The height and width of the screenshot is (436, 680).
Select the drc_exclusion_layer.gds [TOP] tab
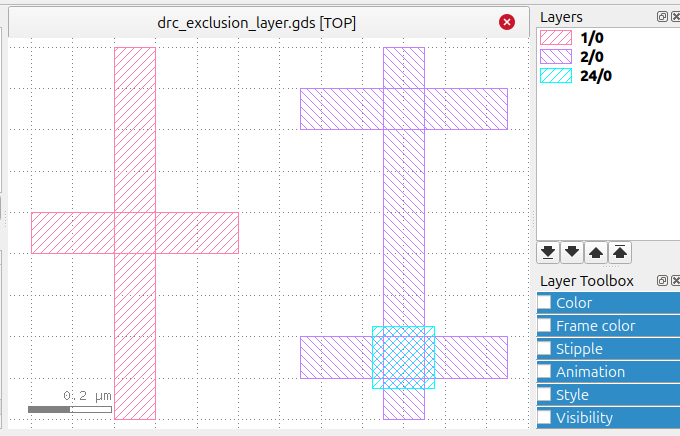pos(256,22)
